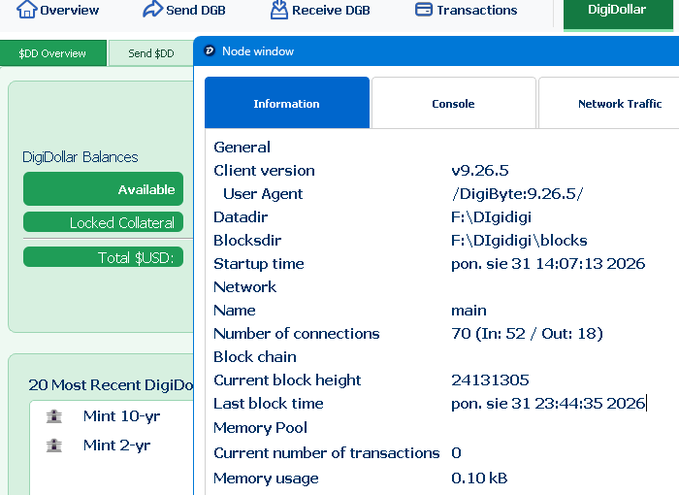Click the Memory Pool section heading
This screenshot has width=679, height=495.
coord(260,428)
